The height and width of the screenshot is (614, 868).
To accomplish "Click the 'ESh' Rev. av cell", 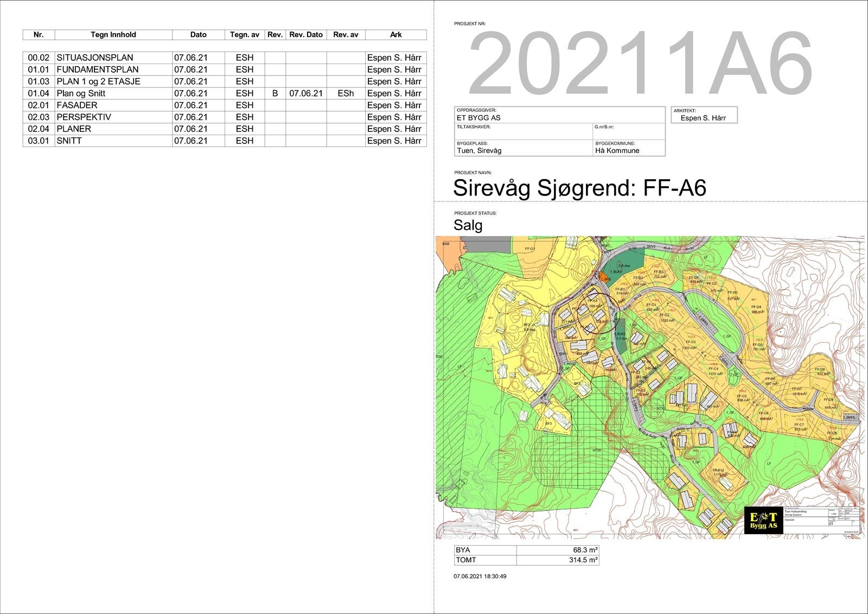I will [346, 93].
